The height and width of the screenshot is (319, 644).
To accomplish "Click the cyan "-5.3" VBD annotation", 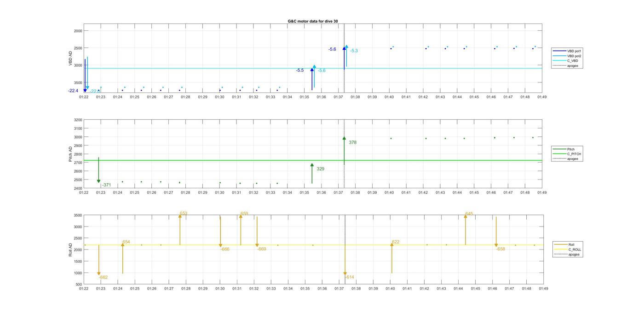I will tap(354, 51).
